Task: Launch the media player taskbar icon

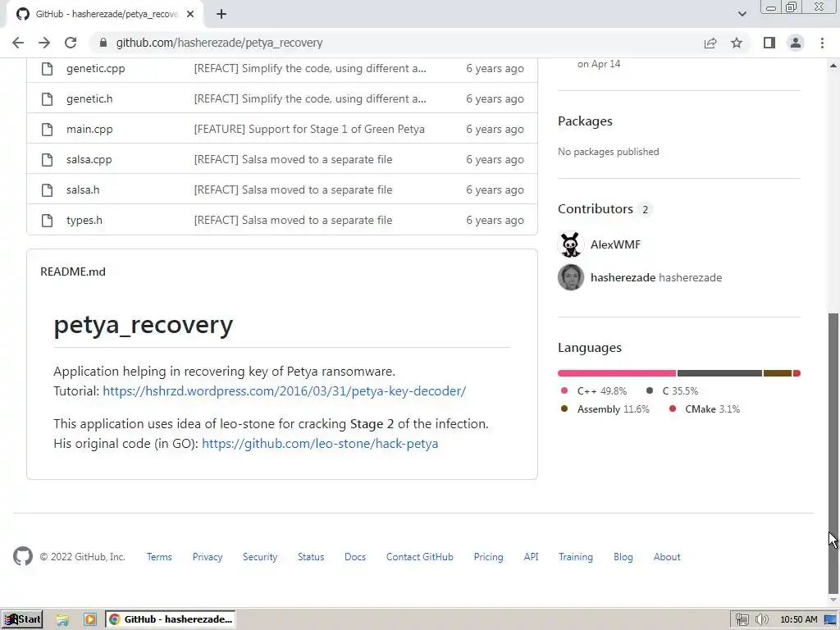Action: coord(90,620)
